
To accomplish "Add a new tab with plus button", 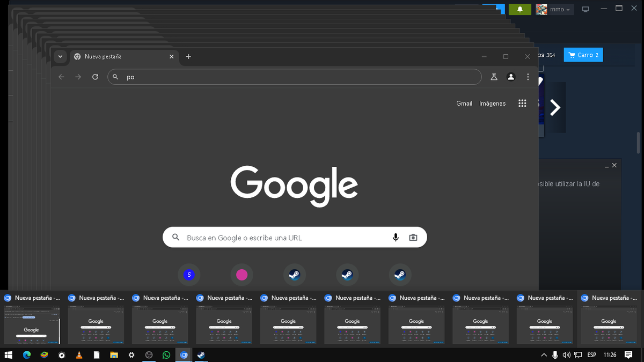I will pos(188,56).
